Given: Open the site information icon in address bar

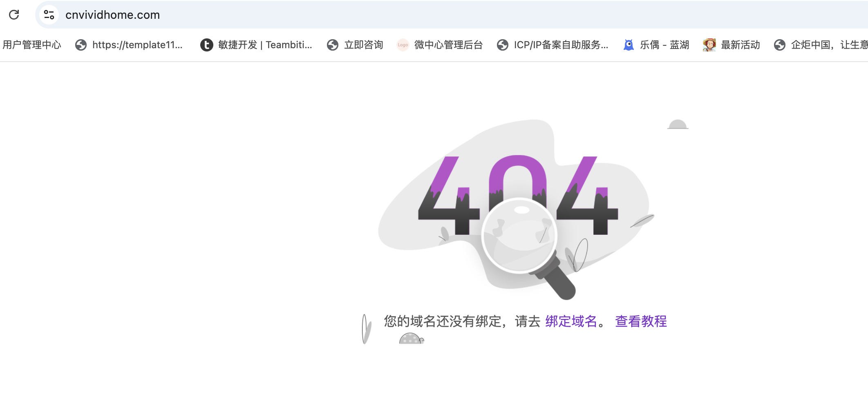Looking at the screenshot, I should tap(49, 15).
